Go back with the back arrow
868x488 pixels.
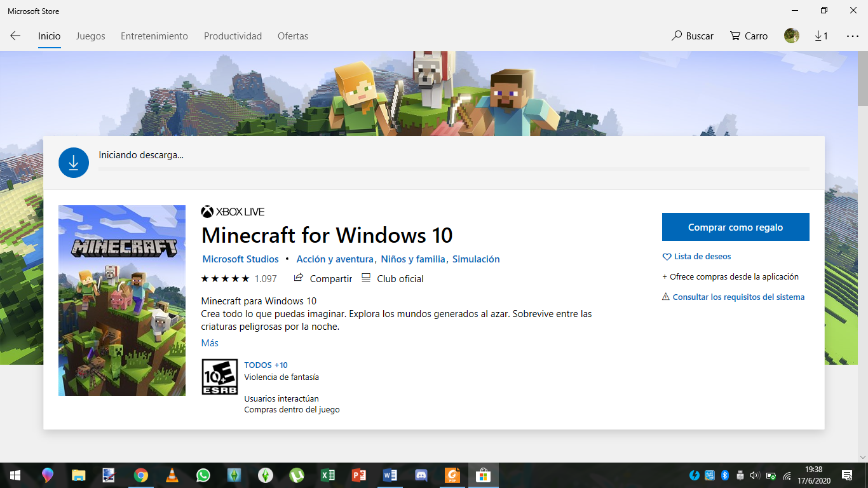point(15,36)
